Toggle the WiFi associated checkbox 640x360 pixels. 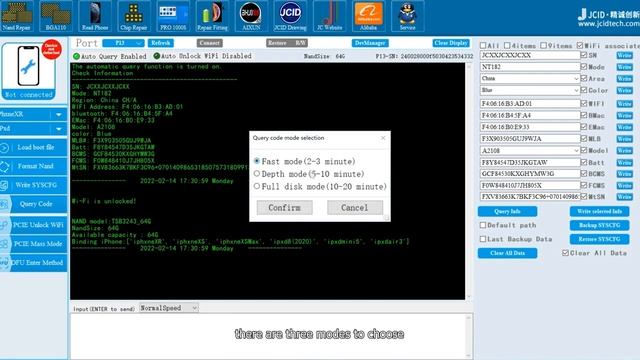pyautogui.click(x=580, y=45)
